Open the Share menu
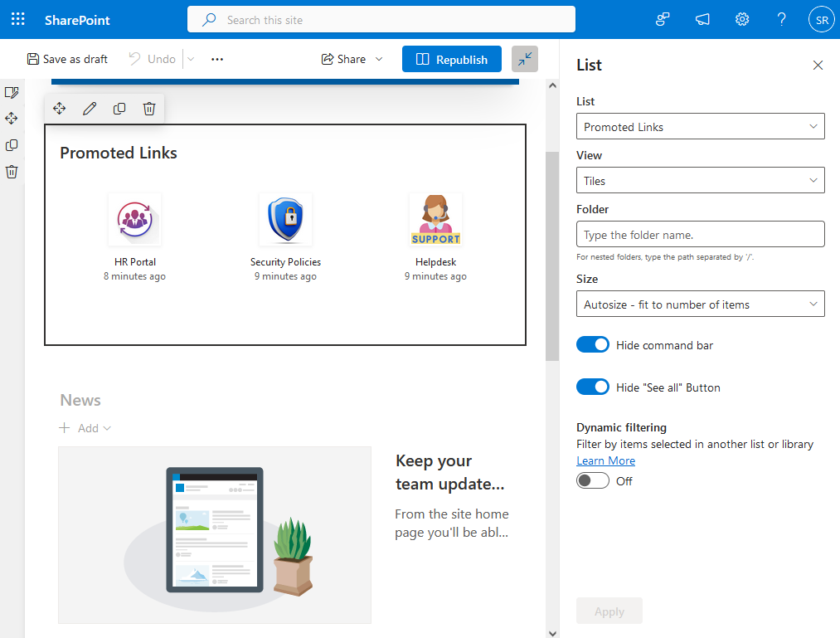 click(352, 59)
